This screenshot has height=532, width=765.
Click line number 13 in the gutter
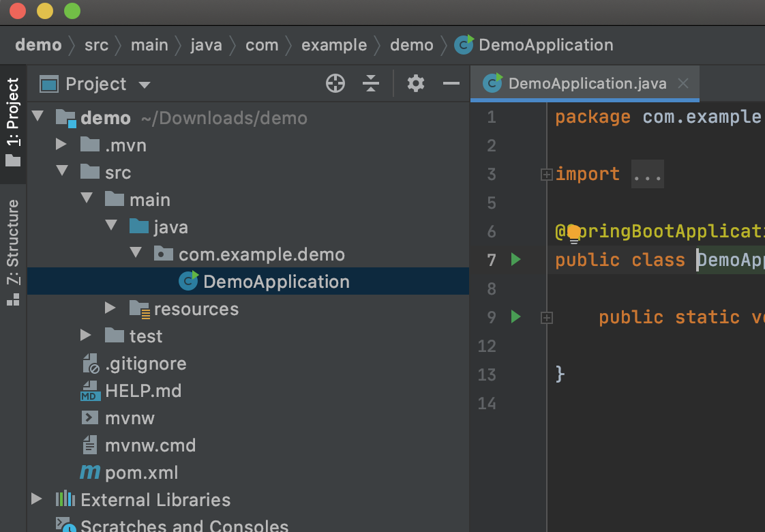coord(487,374)
